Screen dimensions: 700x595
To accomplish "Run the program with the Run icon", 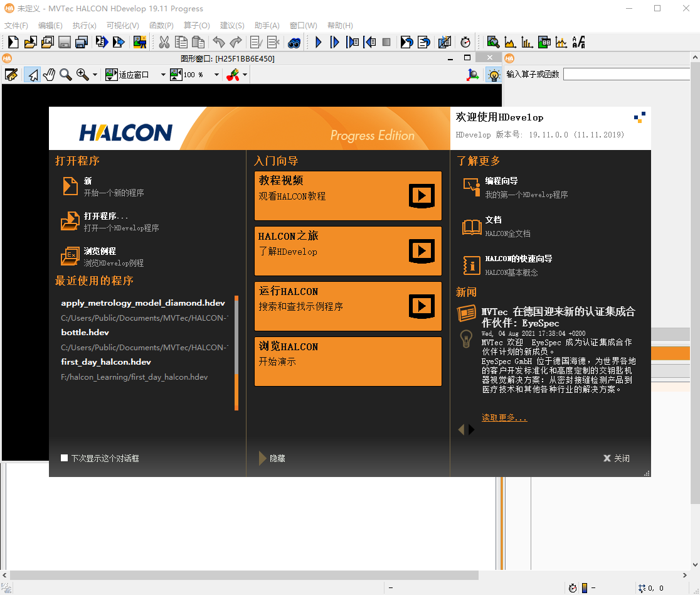I will coord(319,42).
